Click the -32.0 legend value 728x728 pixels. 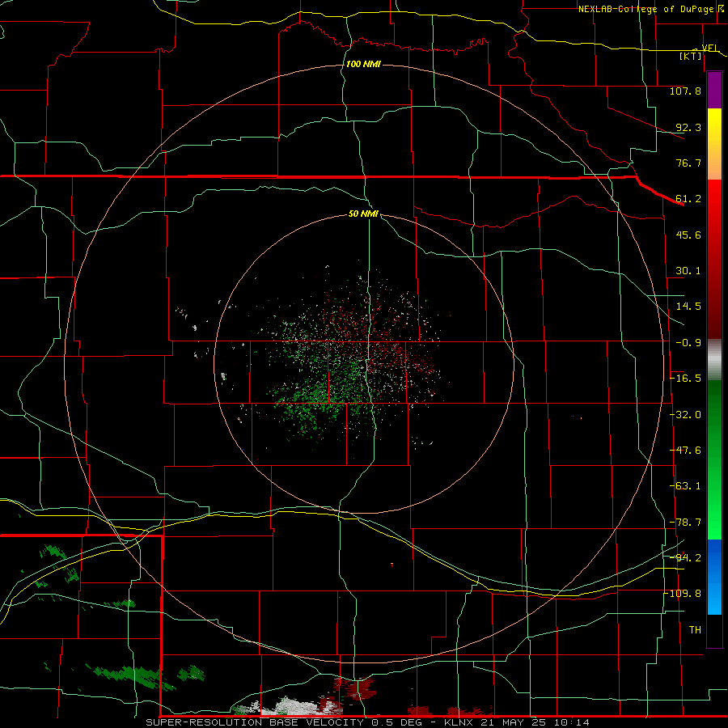coord(685,415)
